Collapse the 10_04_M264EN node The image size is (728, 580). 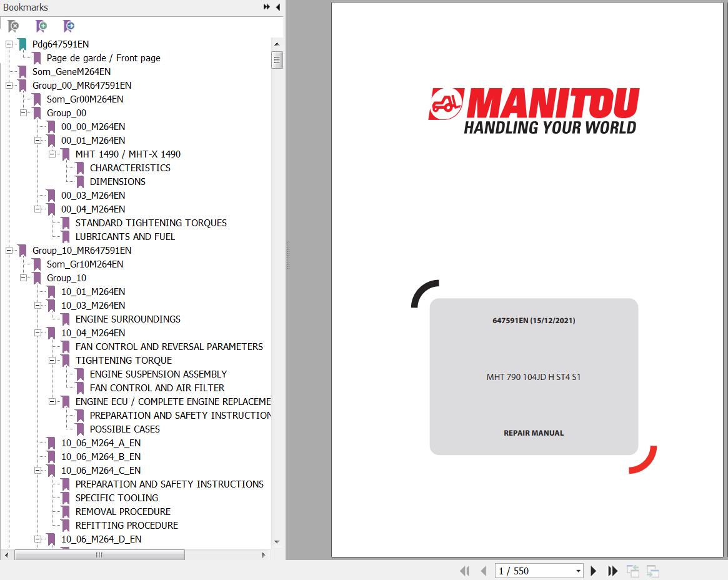click(37, 333)
